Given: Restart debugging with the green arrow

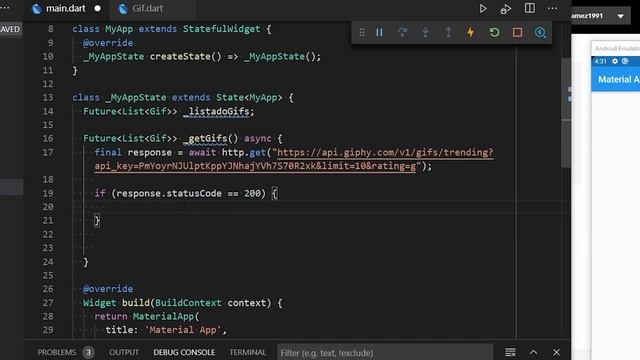Looking at the screenshot, I should coord(494,32).
